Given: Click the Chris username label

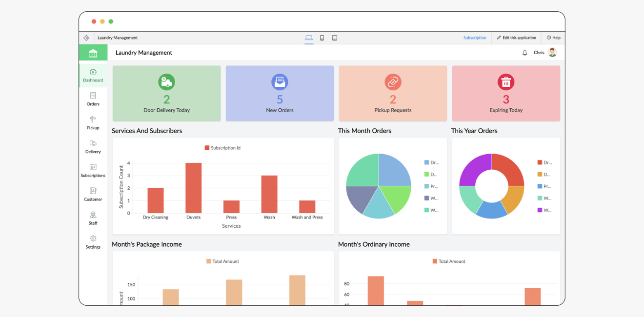Looking at the screenshot, I should (539, 53).
